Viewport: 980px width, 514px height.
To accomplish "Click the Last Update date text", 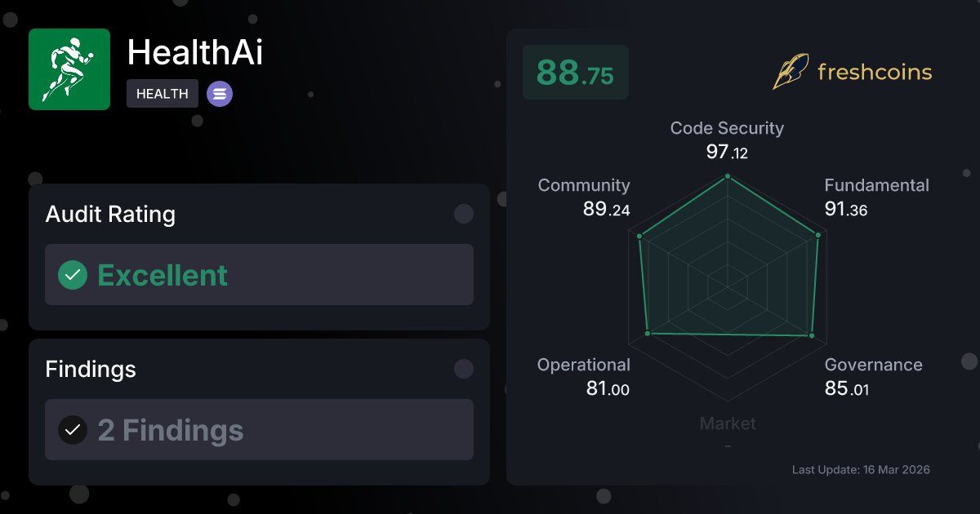I will tap(861, 470).
